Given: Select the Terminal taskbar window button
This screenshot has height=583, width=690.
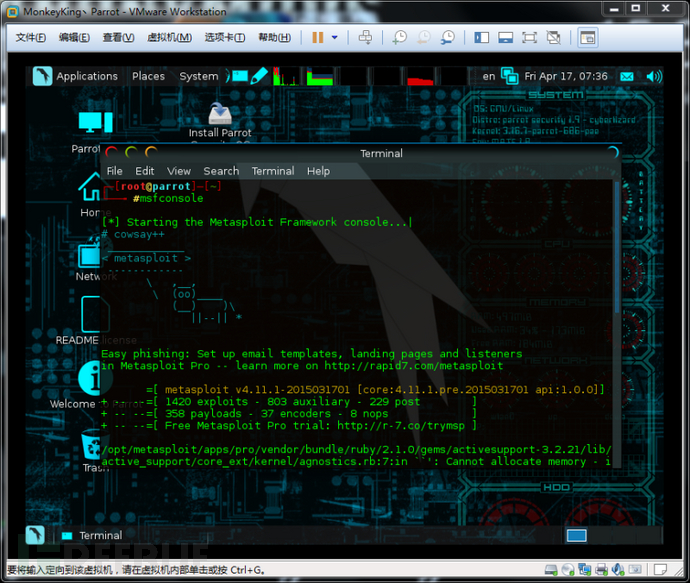Looking at the screenshot, I should [92, 535].
